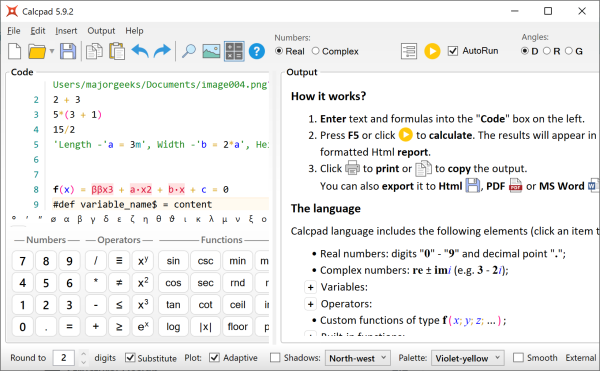The width and height of the screenshot is (600, 371).
Task: Click the floor function button
Action: pos(237,327)
